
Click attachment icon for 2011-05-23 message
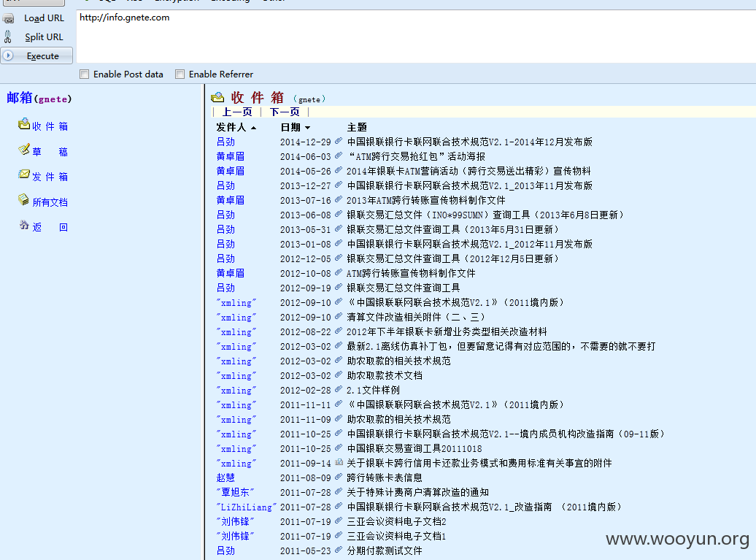coord(339,550)
